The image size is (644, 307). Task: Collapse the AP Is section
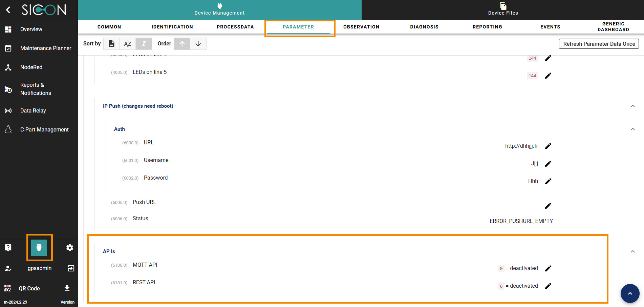click(632, 251)
